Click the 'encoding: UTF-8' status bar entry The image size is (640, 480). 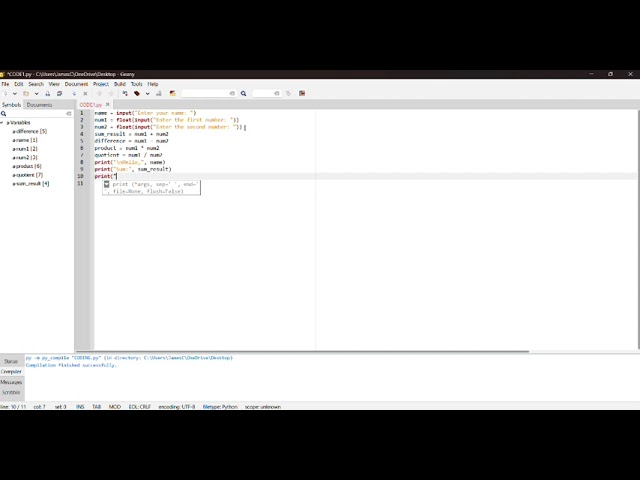[176, 407]
